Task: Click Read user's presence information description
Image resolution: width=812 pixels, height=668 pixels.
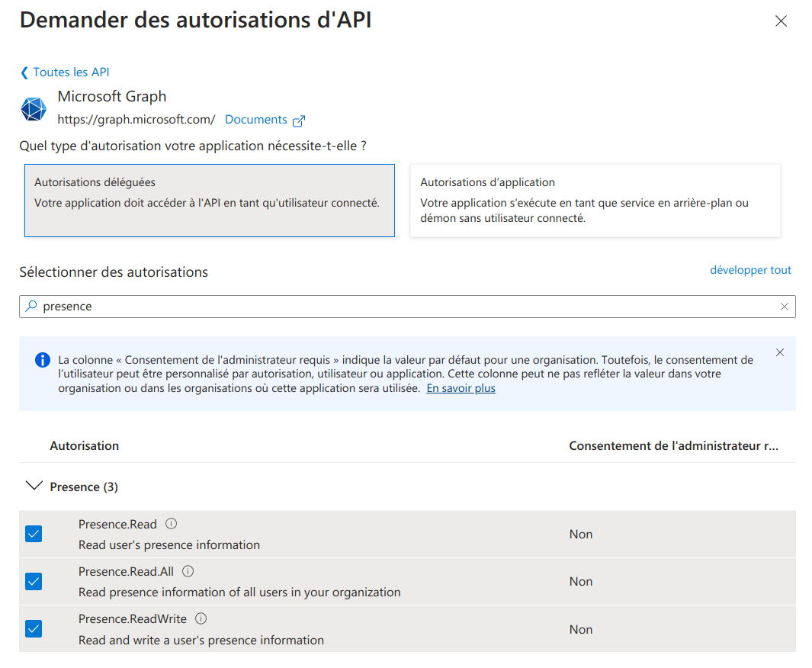Action: (169, 544)
